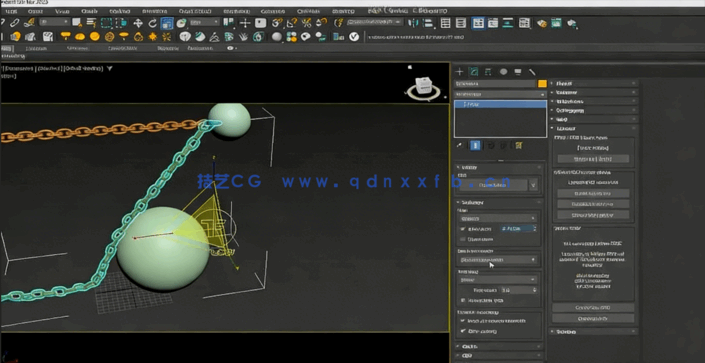Open Configure Modifier Sets icon

[x=518, y=145]
